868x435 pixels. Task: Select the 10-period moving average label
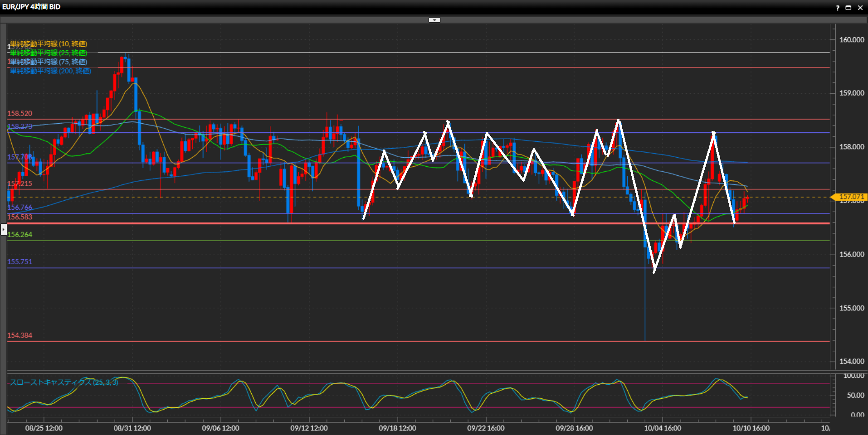(x=49, y=44)
